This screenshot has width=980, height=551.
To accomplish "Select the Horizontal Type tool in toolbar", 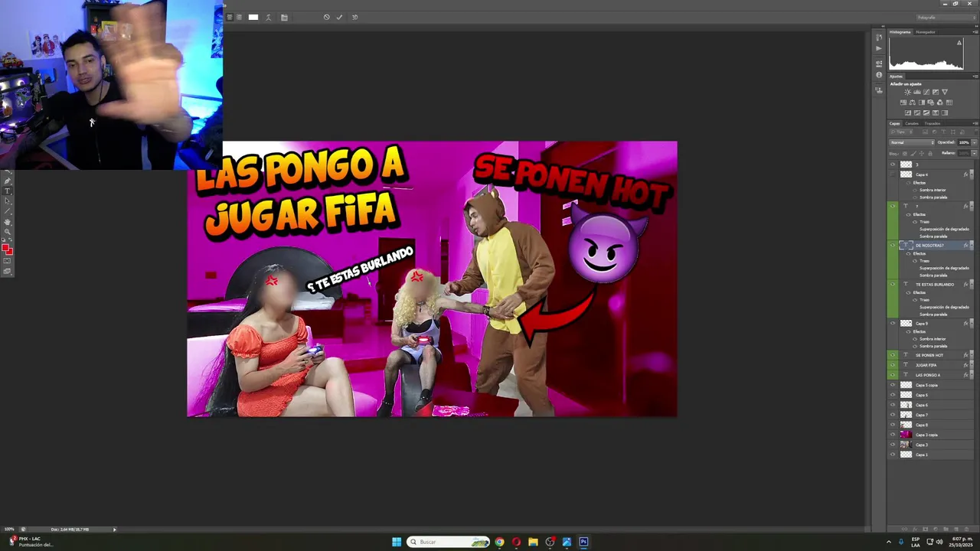I will (x=7, y=191).
